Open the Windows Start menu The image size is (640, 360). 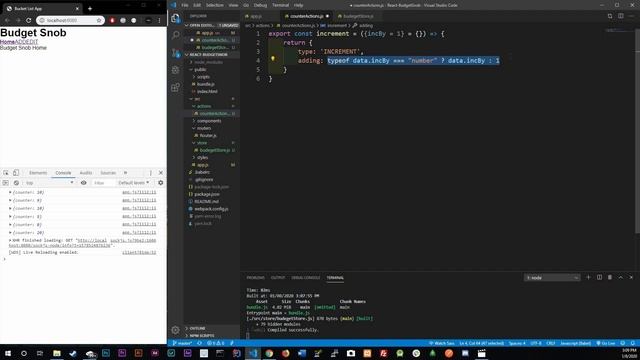tap(8, 353)
